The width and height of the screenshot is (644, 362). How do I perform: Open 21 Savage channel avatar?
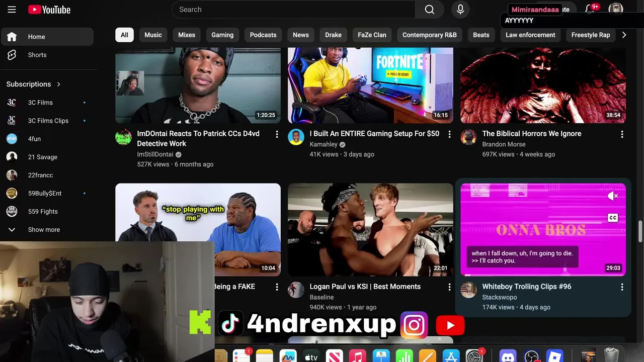pos(12,157)
